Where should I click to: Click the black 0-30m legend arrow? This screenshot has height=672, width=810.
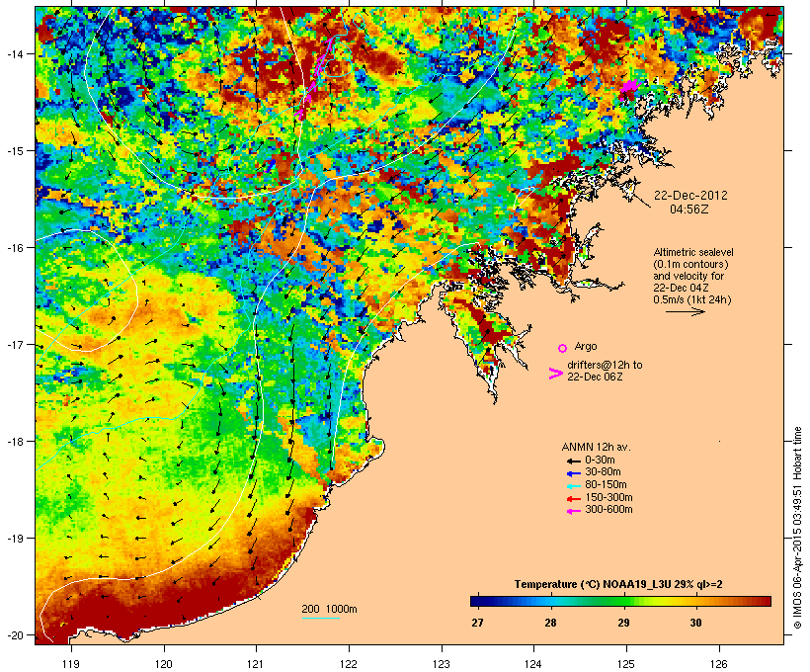click(573, 462)
